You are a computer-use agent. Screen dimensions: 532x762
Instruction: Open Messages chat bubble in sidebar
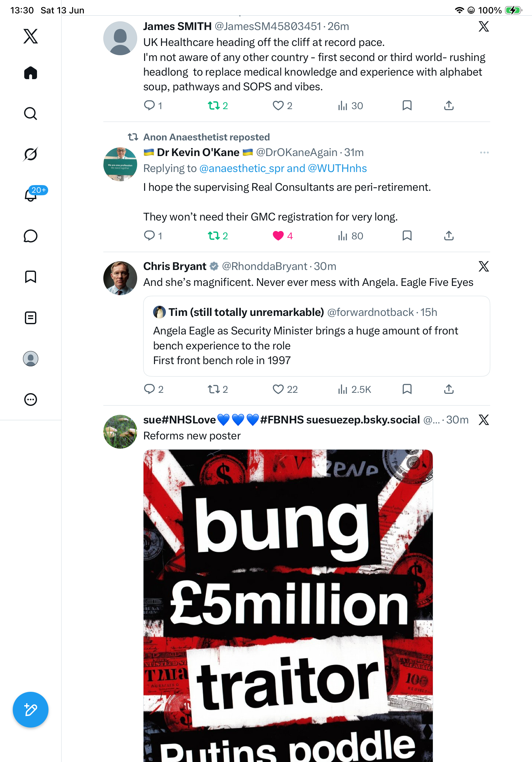[x=31, y=236]
